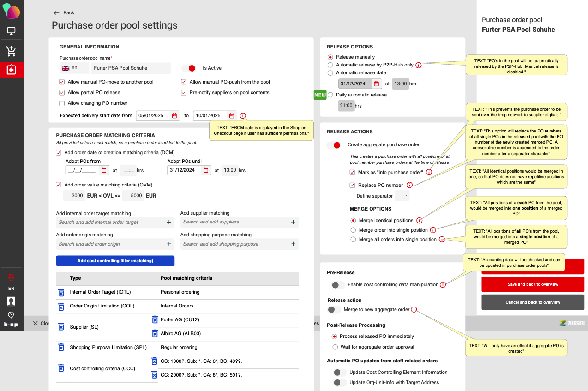Image resolution: width=588 pixels, height=391 pixels.
Task: Select Merge all orders into single position
Action: pos(353,239)
